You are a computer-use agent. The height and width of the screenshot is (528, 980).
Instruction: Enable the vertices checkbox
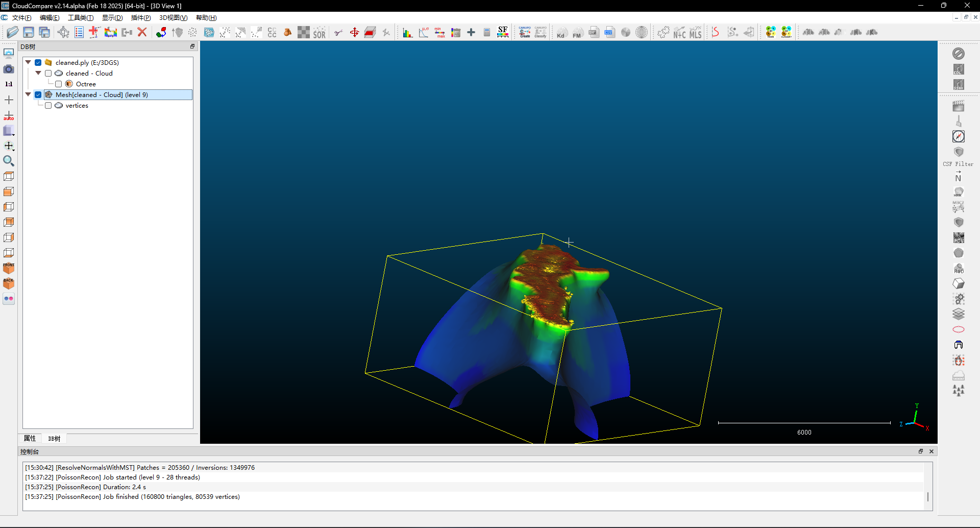48,105
